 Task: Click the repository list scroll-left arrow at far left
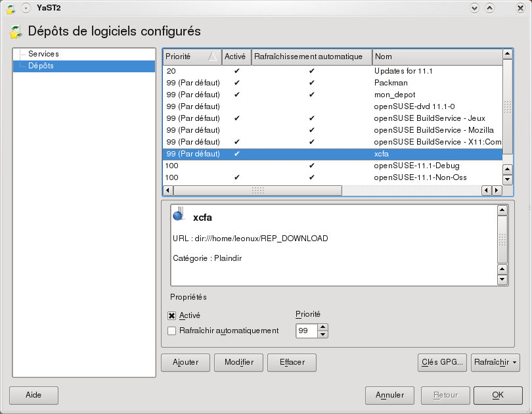pyautogui.click(x=168, y=191)
